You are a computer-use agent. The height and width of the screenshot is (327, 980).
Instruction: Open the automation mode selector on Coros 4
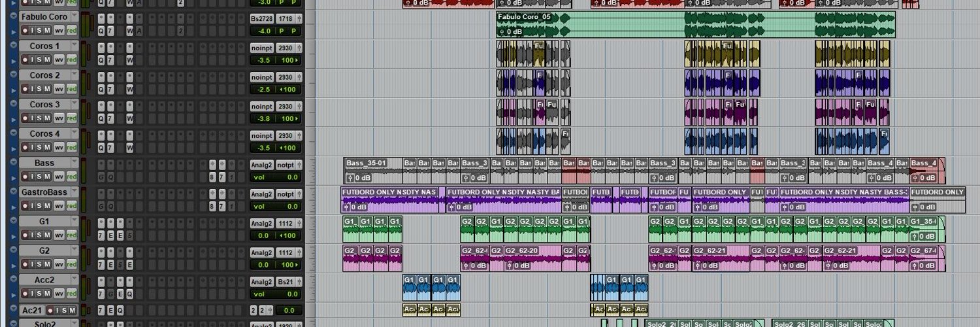coord(72,147)
